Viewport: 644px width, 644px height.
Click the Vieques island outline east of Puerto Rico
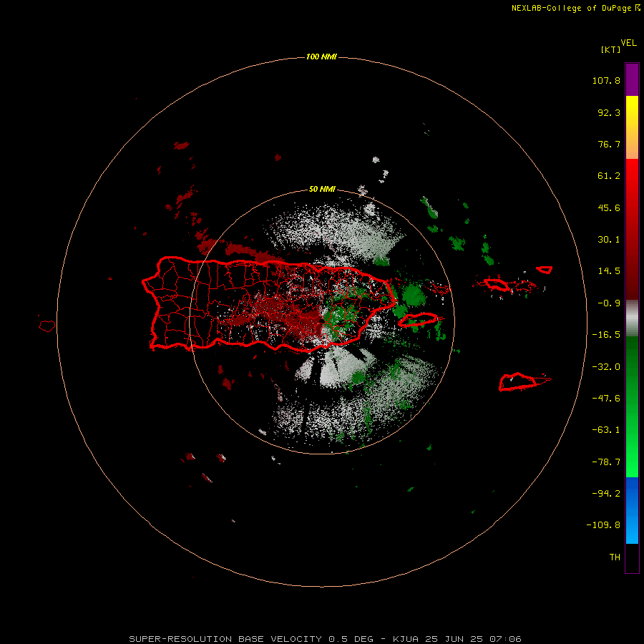tap(418, 320)
